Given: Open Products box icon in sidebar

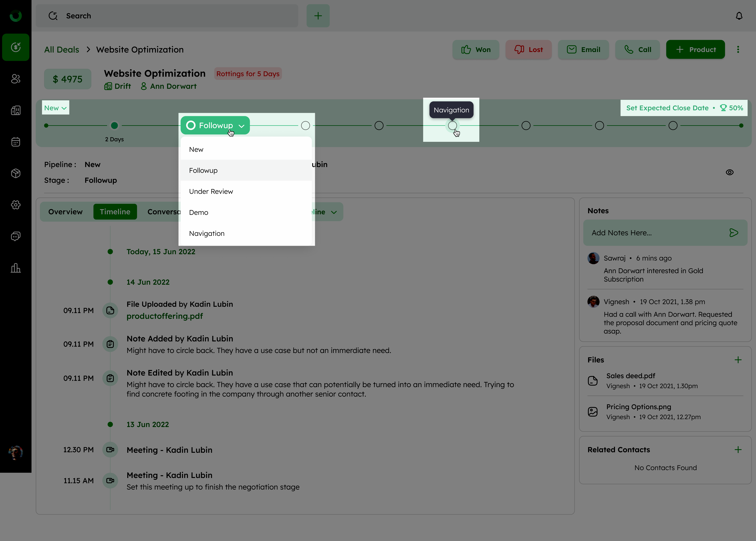Looking at the screenshot, I should pyautogui.click(x=16, y=173).
